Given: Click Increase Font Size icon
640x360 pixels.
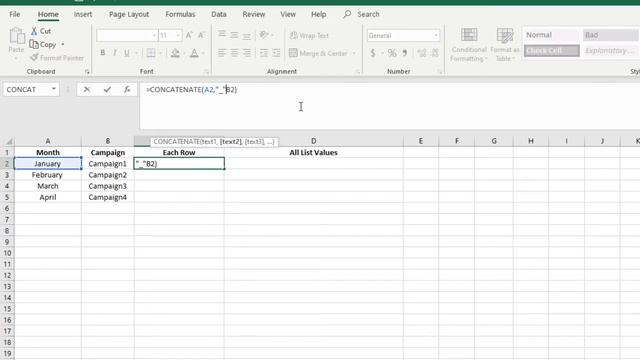Looking at the screenshot, I should coord(189,36).
